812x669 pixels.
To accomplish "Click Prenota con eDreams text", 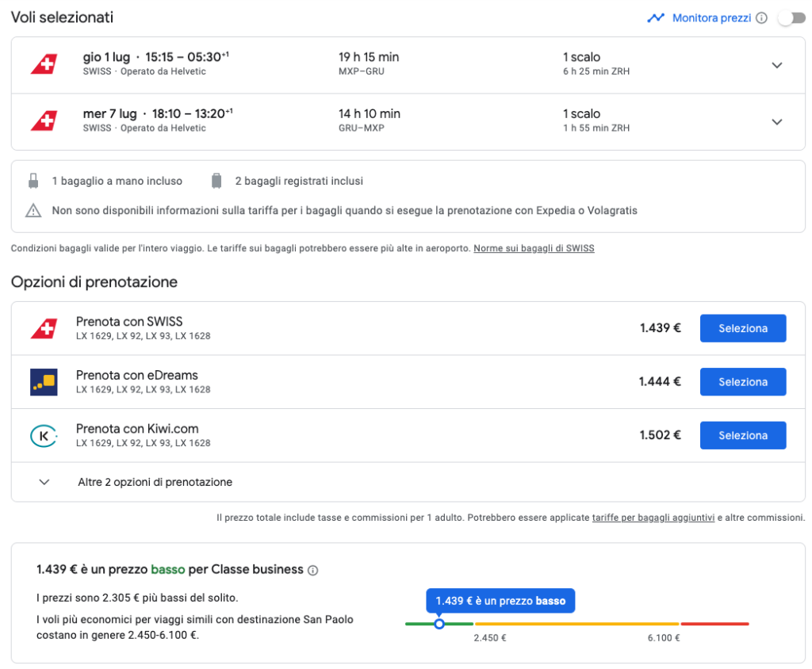I will [x=137, y=375].
